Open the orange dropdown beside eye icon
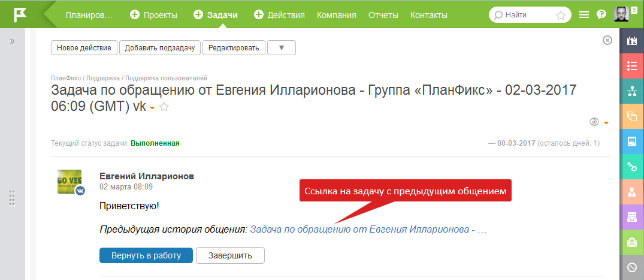644x280 pixels. [x=606, y=122]
